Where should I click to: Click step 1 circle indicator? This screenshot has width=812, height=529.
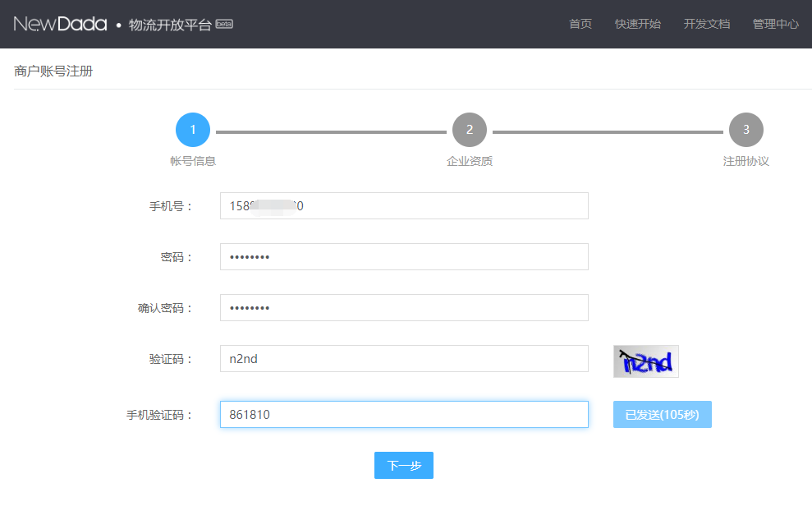click(x=193, y=130)
